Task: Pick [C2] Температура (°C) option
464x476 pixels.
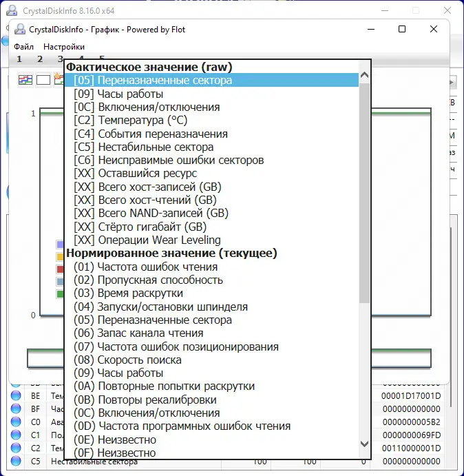Action: [211, 121]
